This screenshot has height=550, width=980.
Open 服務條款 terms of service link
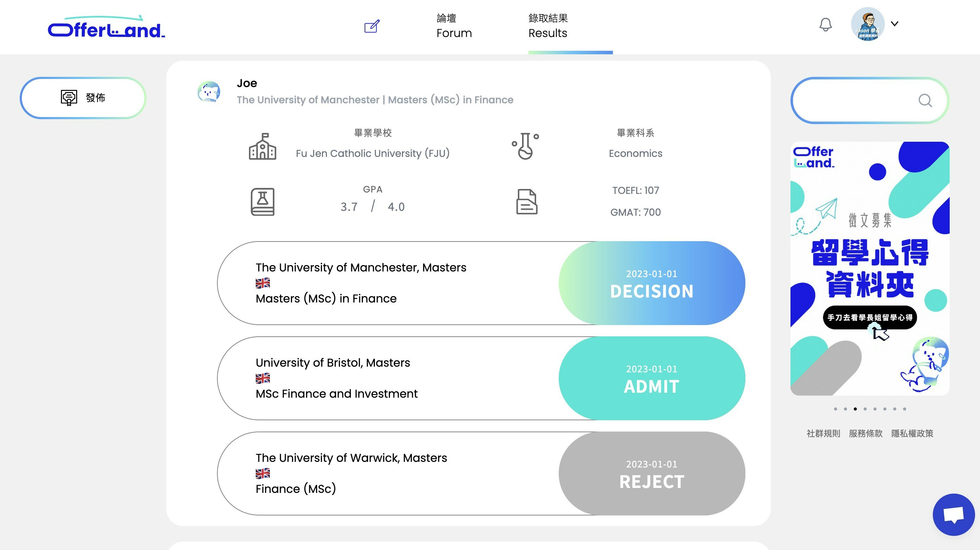[x=866, y=433]
